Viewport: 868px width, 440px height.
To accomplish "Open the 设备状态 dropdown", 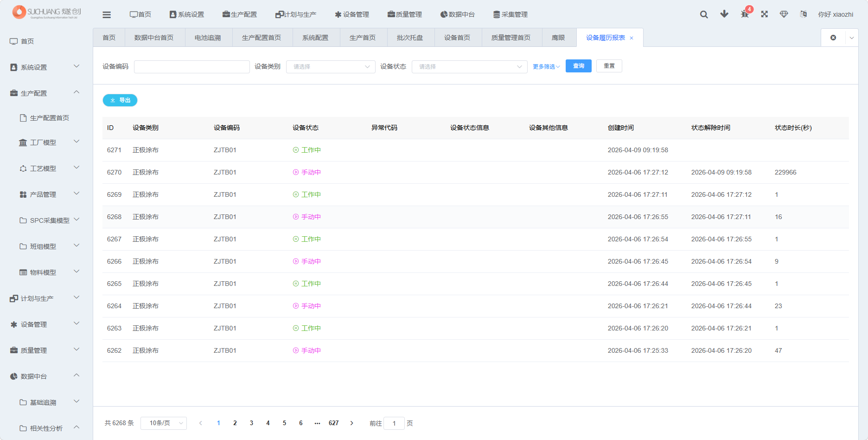I will click(x=469, y=67).
